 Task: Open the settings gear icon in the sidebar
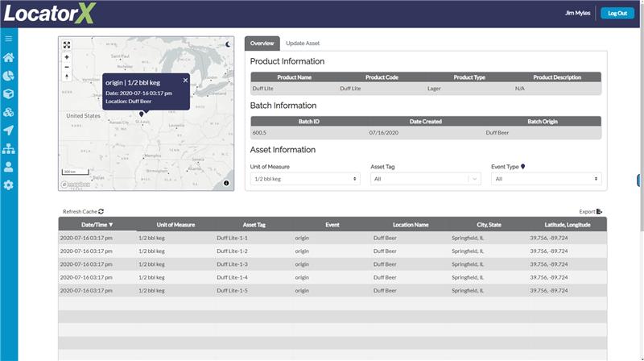(x=9, y=185)
